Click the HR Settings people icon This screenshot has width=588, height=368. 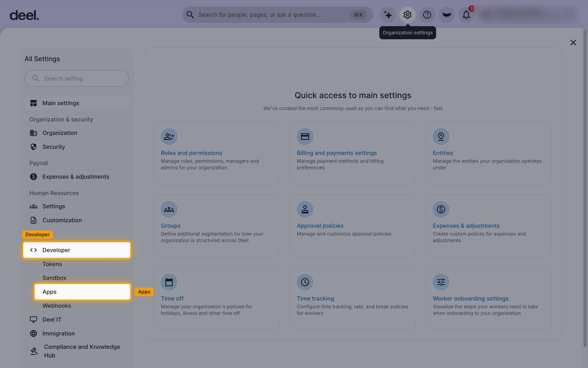[x=33, y=206]
